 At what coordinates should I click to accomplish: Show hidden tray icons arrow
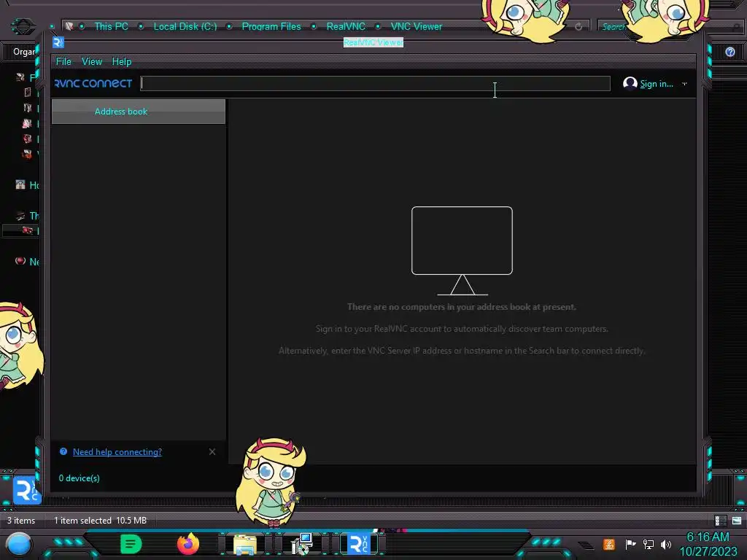(x=587, y=545)
